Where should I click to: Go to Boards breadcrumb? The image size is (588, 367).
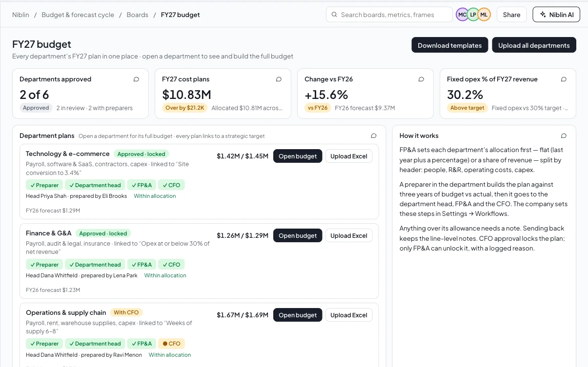pos(137,15)
